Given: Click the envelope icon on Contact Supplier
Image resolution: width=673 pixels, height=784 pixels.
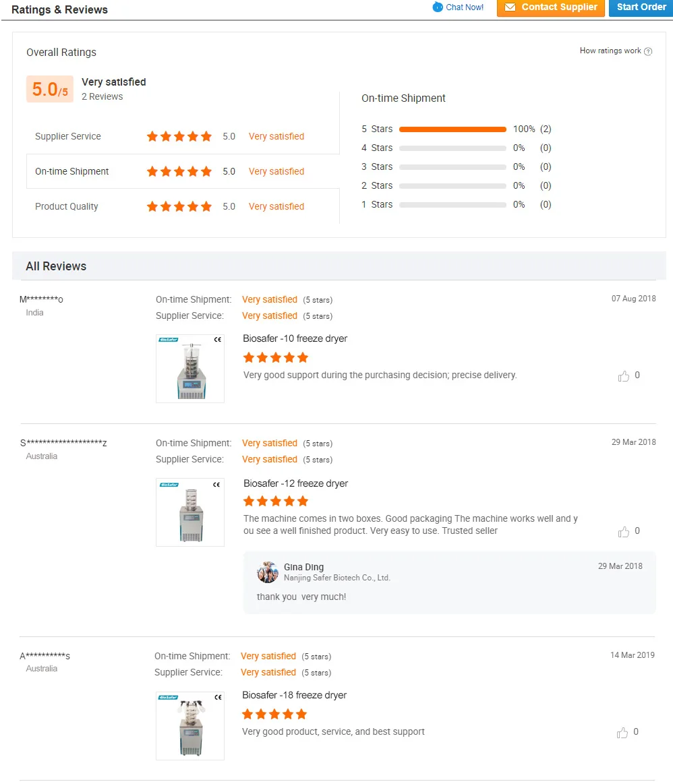Looking at the screenshot, I should [x=510, y=7].
